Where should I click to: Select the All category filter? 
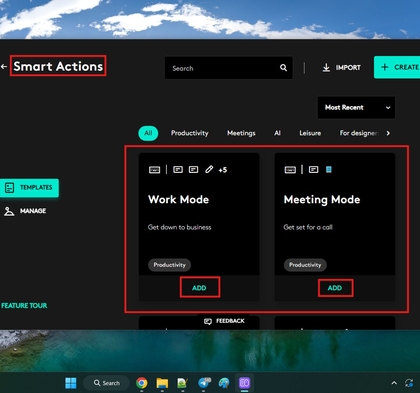(148, 133)
